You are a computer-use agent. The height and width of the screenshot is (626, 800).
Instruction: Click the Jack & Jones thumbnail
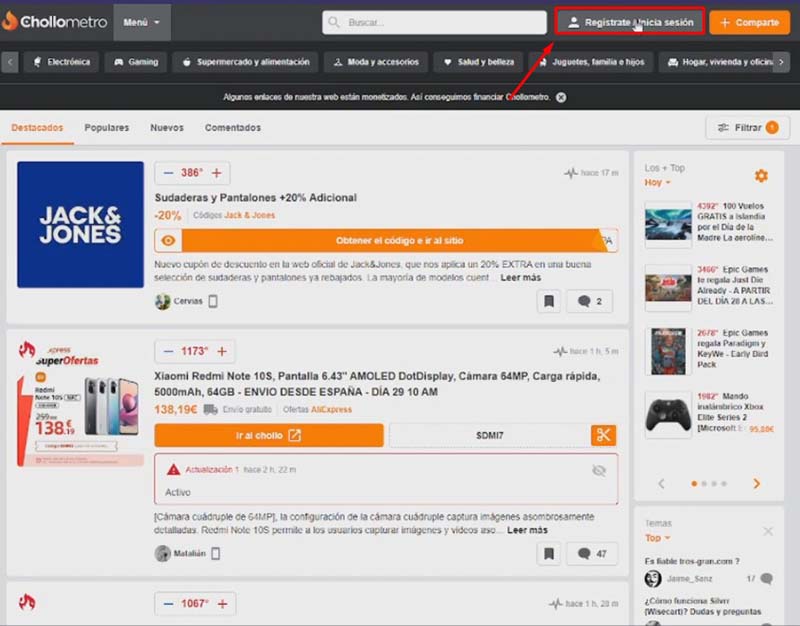81,224
